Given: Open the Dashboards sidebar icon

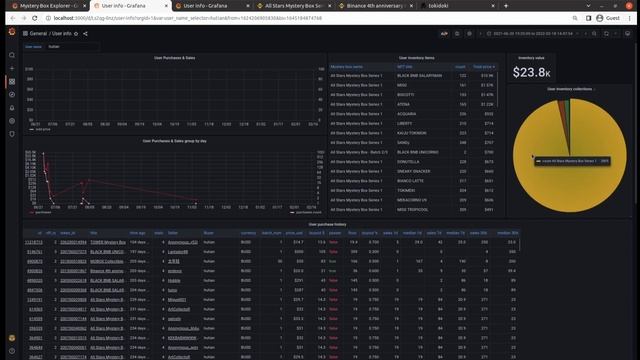Looking at the screenshot, I should [12, 82].
